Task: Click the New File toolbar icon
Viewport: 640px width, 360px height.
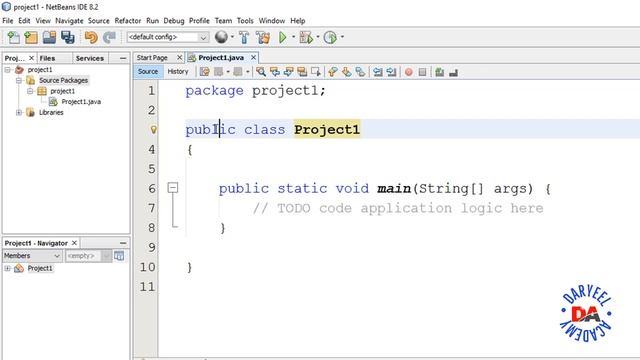Action: (13, 37)
